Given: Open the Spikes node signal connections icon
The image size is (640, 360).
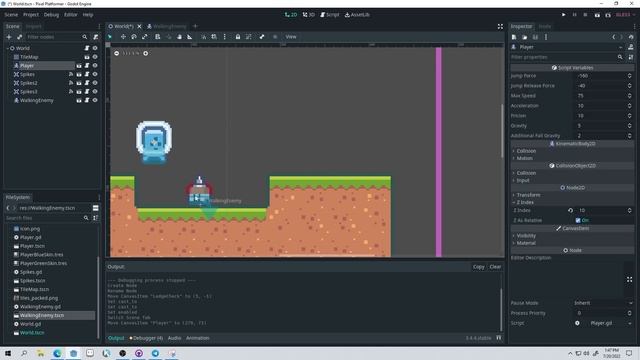Looking at the screenshot, I should (x=71, y=74).
